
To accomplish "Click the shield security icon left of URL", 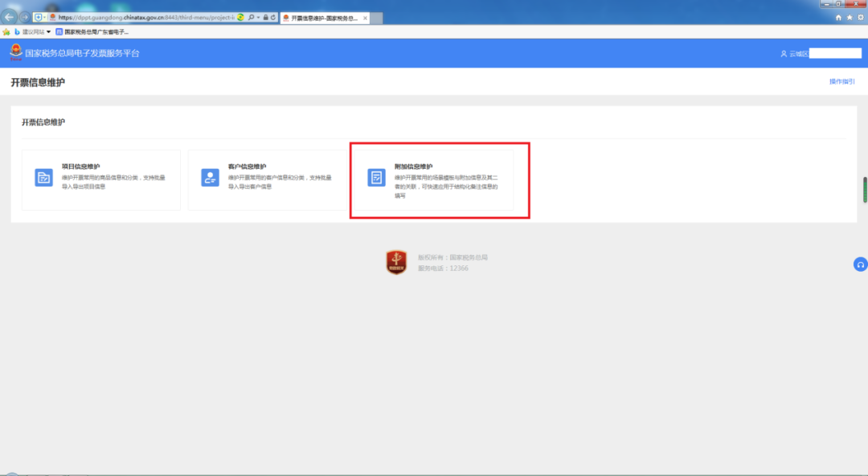I will point(39,18).
